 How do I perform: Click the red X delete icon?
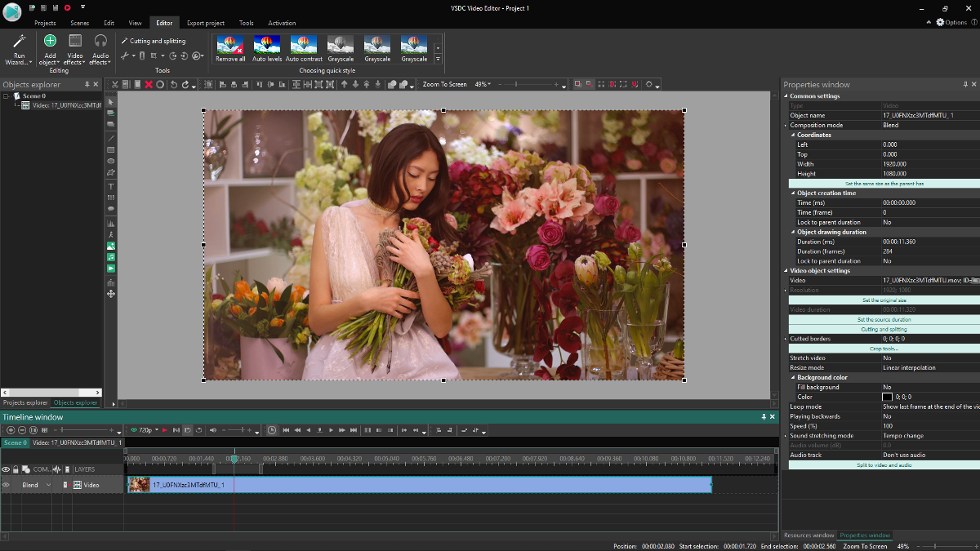pyautogui.click(x=149, y=84)
